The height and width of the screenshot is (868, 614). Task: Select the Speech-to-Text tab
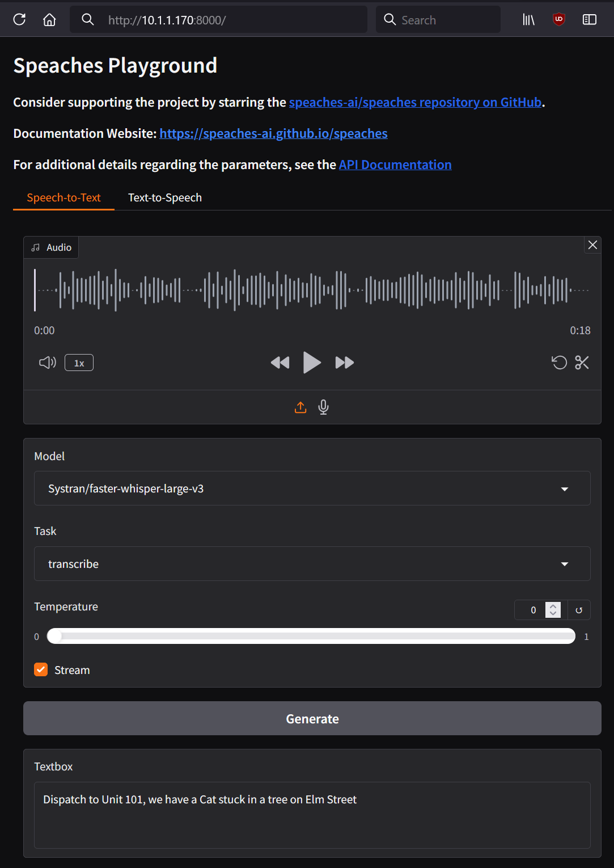pyautogui.click(x=63, y=198)
